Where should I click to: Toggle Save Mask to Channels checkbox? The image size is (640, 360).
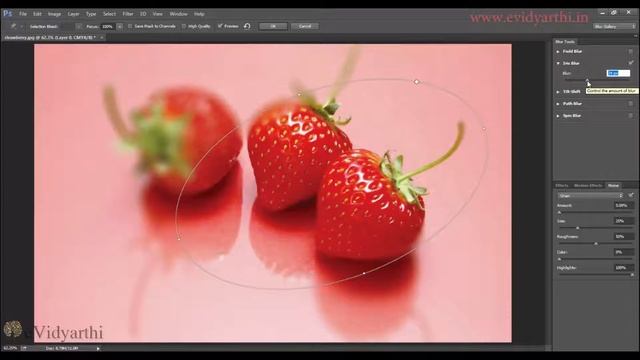click(x=130, y=26)
